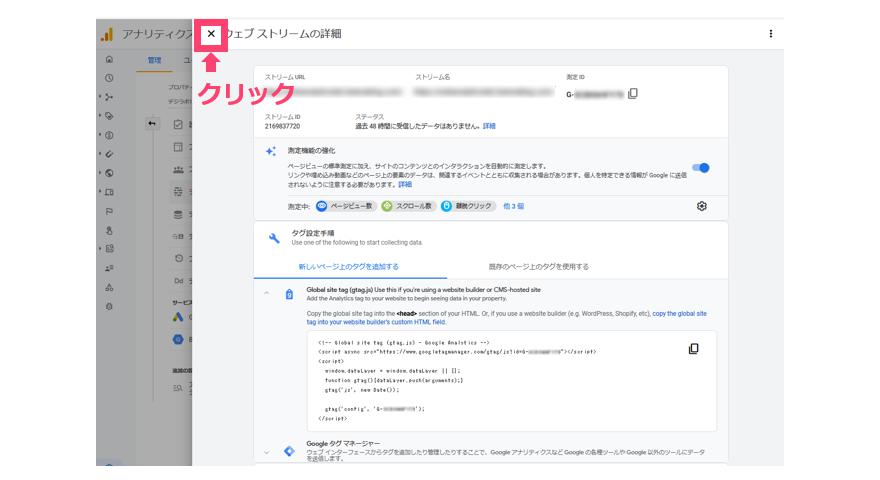Click the back arrow button in the admin column
The image size is (880, 480).
point(152,124)
